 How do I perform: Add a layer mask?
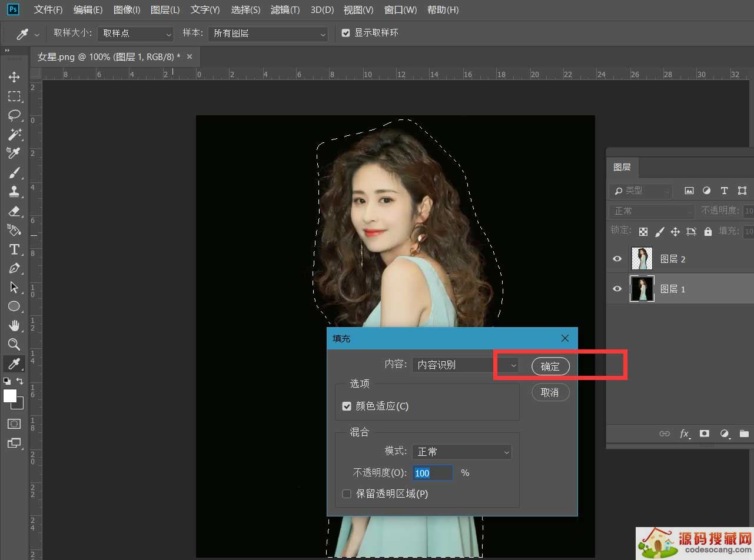coord(705,434)
